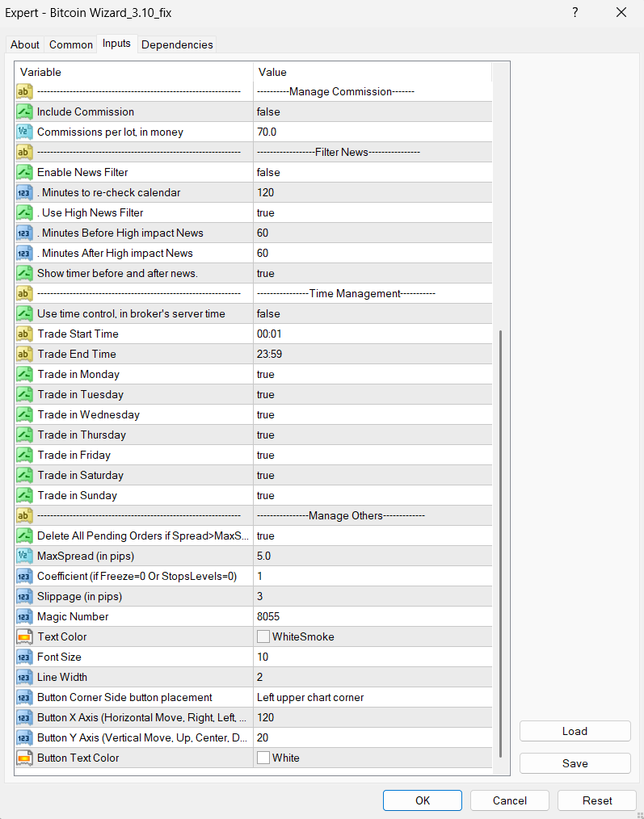
Task: Click the Magic Number value 8055
Action: tap(268, 617)
